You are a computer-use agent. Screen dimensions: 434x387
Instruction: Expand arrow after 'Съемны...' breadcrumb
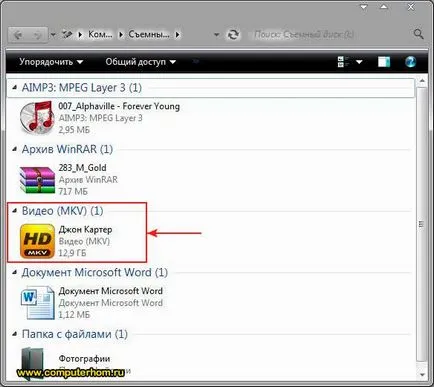(177, 34)
